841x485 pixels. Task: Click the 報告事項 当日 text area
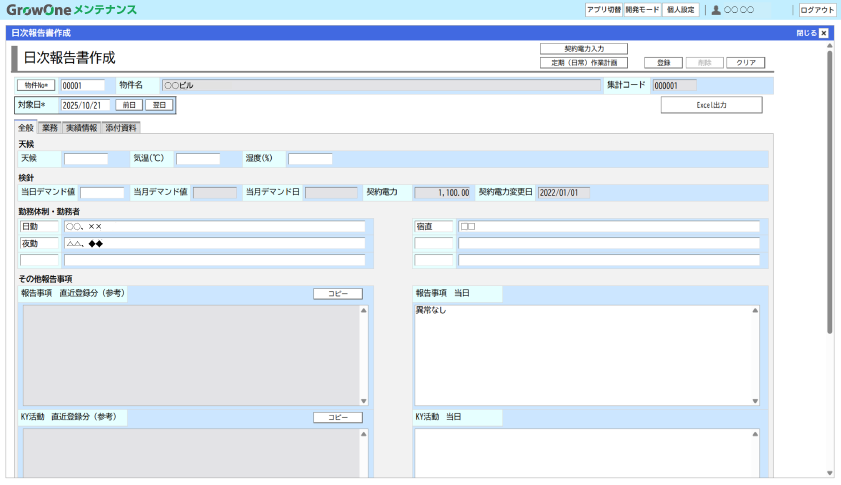pos(582,355)
